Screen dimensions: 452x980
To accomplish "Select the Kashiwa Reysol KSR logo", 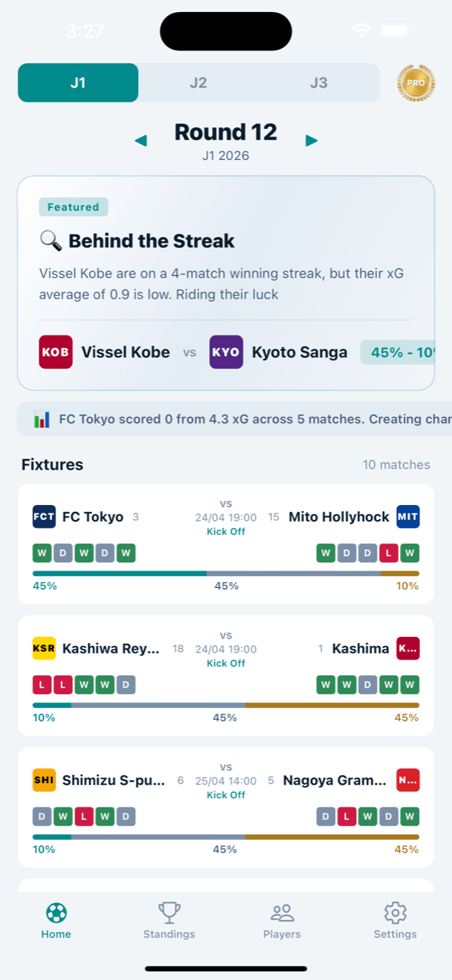I will [44, 648].
